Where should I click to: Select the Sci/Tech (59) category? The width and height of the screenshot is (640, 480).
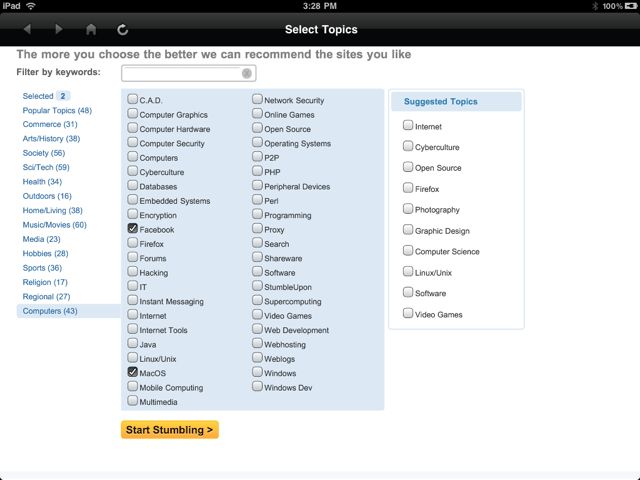(46, 167)
